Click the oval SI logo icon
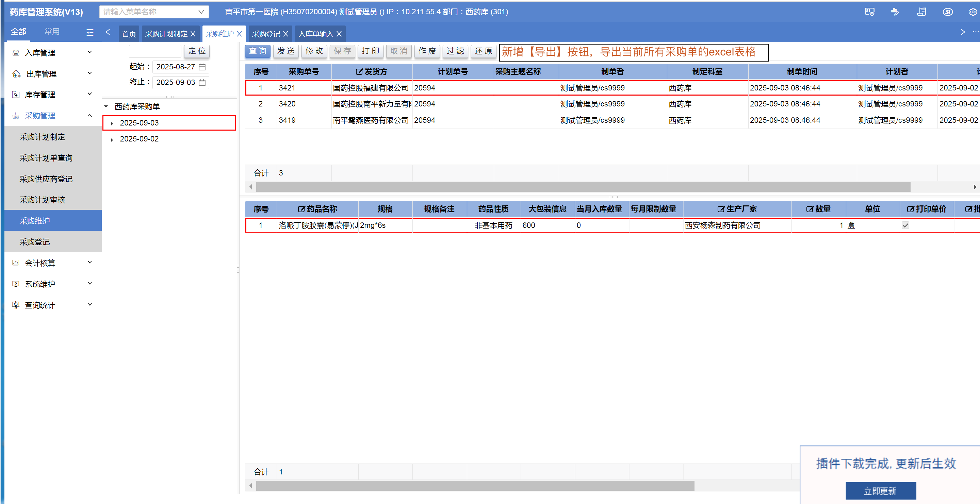Viewport: 980px width, 504px height. (x=947, y=12)
